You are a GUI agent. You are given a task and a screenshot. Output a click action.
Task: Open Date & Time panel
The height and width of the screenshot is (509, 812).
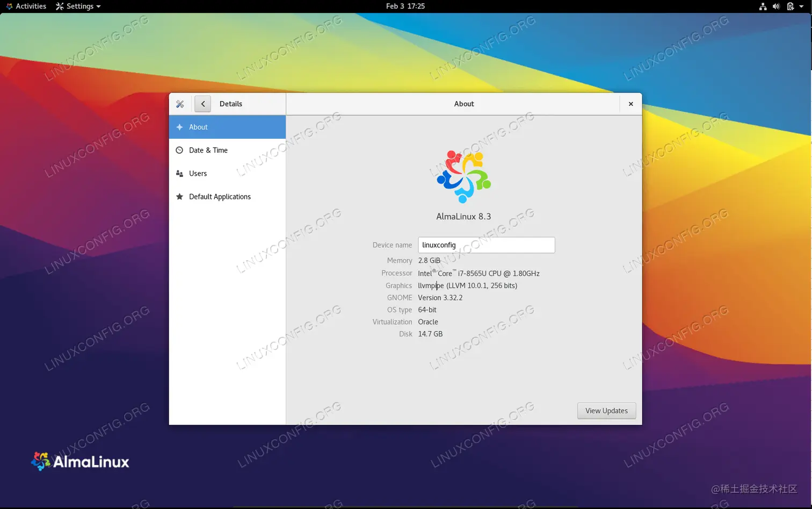(x=227, y=150)
